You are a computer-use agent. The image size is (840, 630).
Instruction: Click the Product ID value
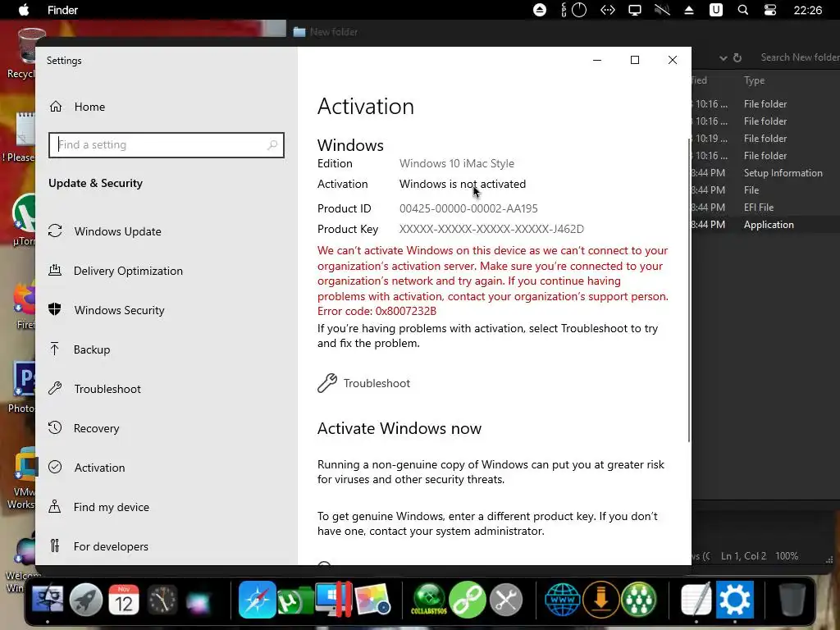click(x=468, y=208)
